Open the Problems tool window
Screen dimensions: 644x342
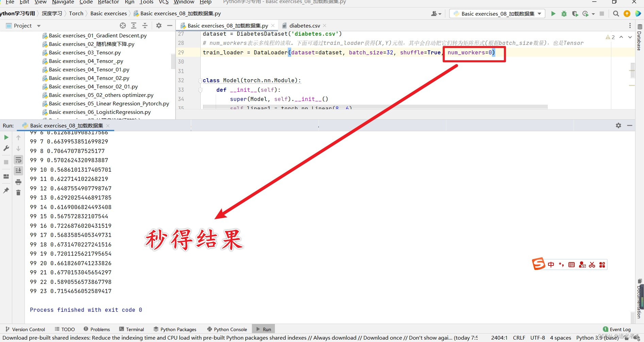[97, 329]
